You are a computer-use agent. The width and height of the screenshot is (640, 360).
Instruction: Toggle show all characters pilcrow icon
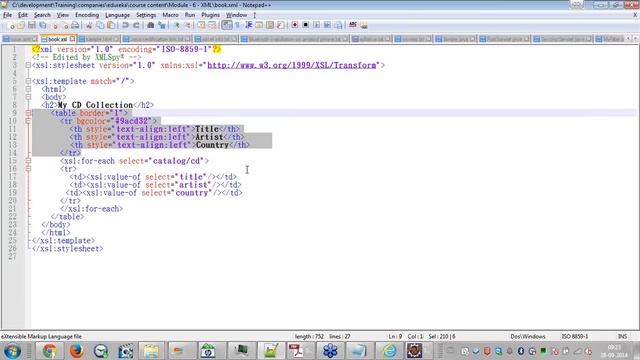[238, 25]
